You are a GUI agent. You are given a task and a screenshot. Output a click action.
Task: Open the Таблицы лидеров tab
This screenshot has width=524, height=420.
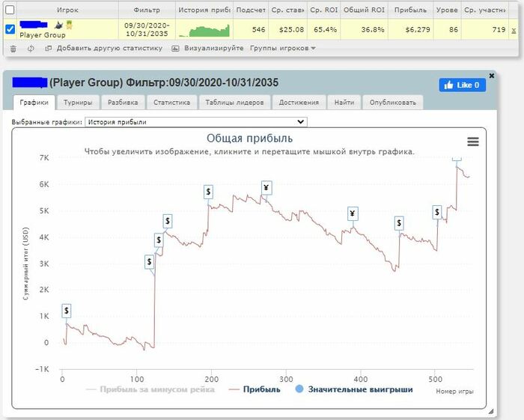tap(234, 103)
